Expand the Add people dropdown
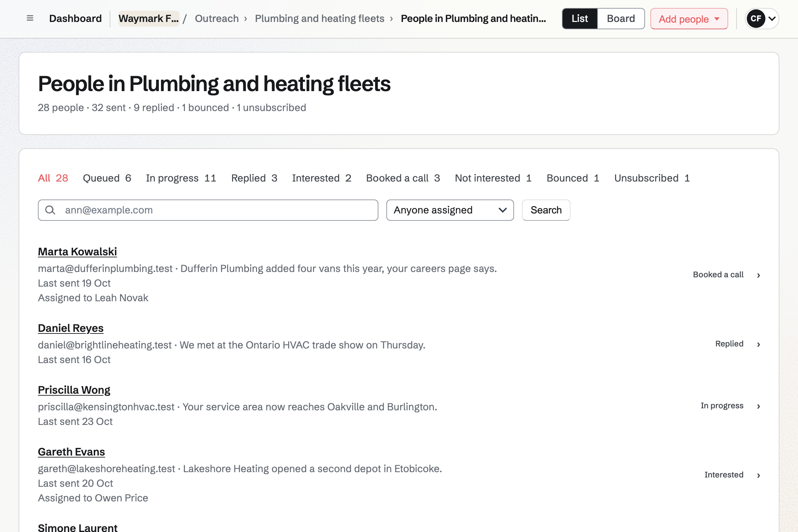 tap(689, 19)
